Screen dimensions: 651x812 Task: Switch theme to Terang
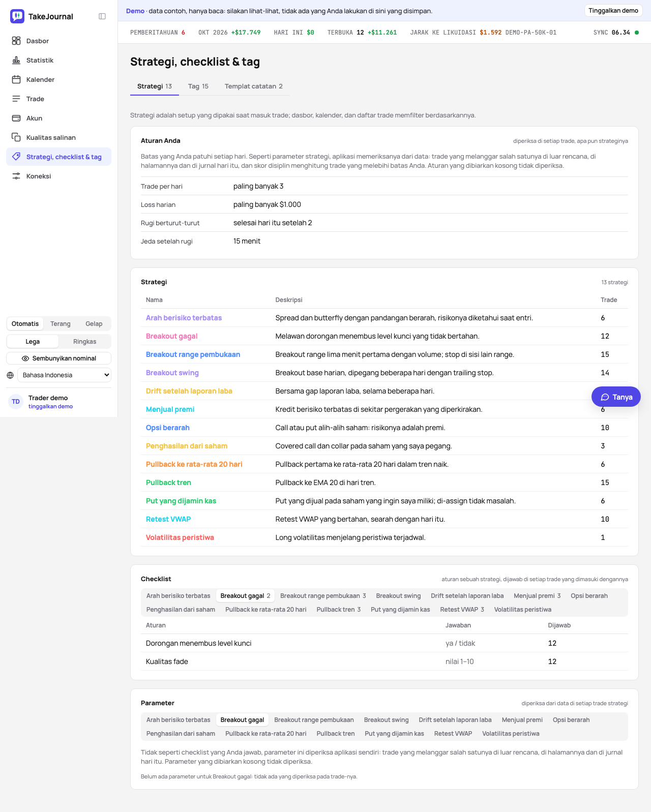click(x=61, y=324)
